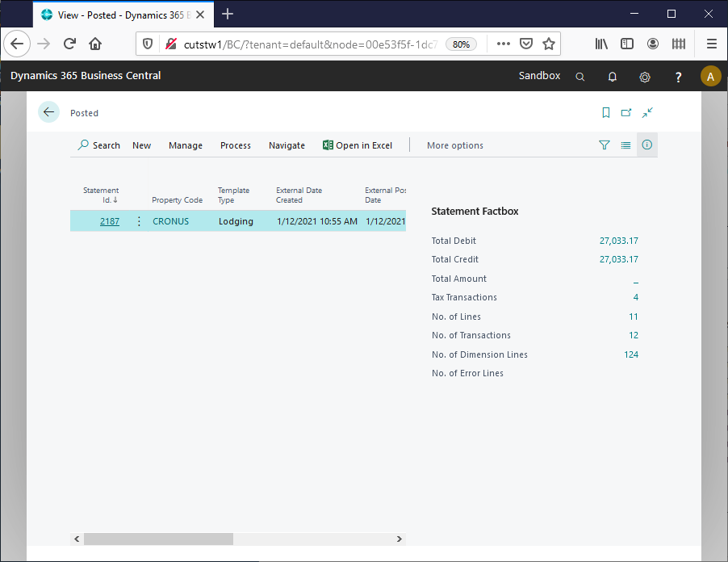Open the Firefox library icon
Image resolution: width=728 pixels, height=562 pixels.
point(601,44)
